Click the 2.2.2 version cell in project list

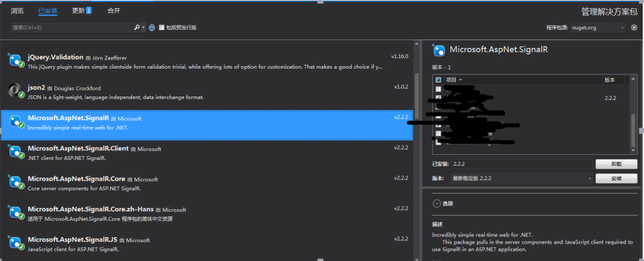[610, 98]
